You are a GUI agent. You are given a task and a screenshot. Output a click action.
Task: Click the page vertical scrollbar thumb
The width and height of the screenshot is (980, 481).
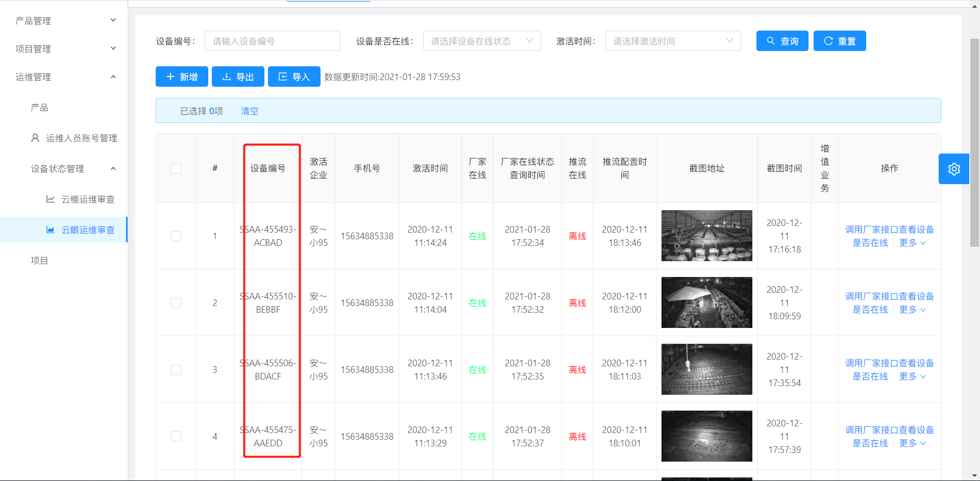(974, 143)
